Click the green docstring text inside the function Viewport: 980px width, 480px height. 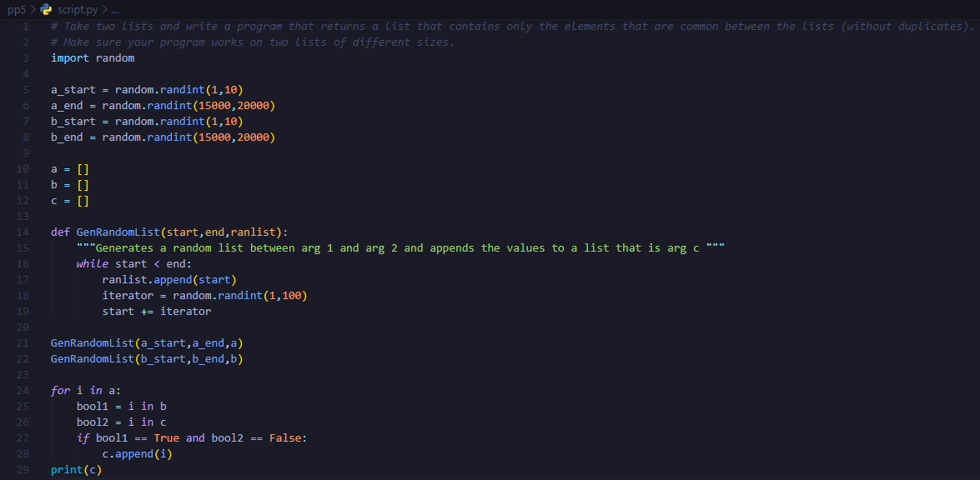(400, 247)
